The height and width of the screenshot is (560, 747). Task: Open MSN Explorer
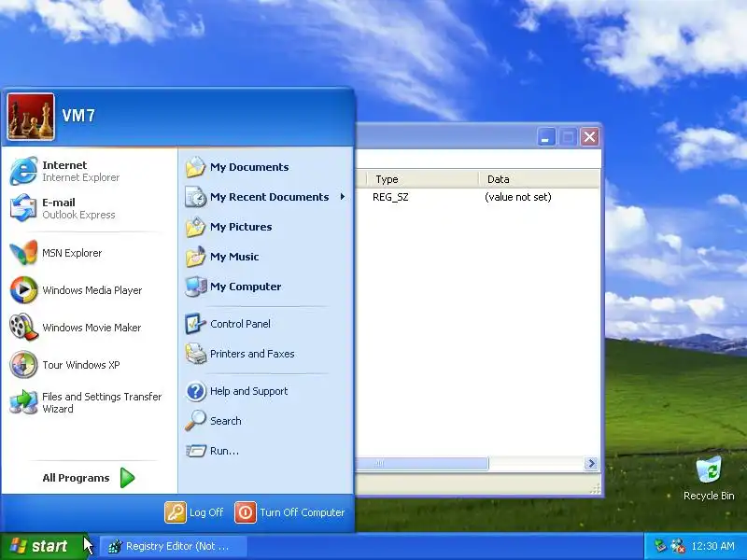click(89, 253)
